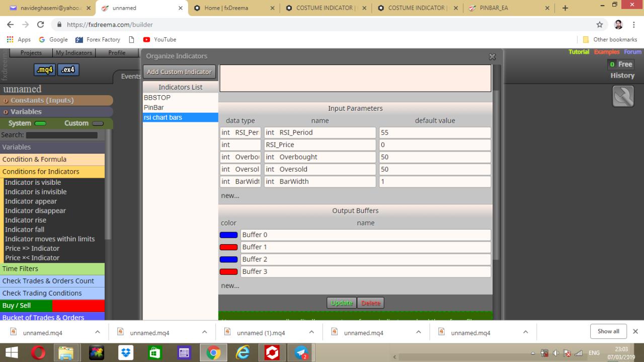644x362 pixels.
Task: Open the Examples link
Action: click(x=607, y=52)
